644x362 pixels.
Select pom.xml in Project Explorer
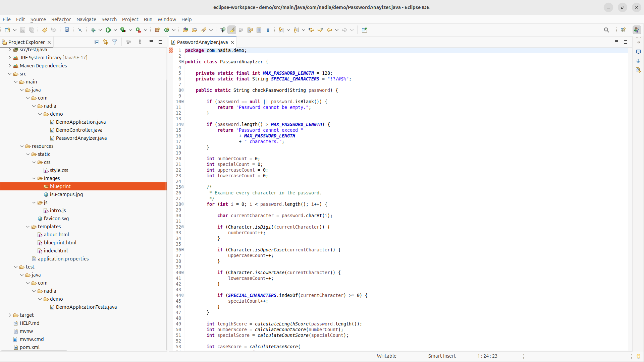click(30, 347)
